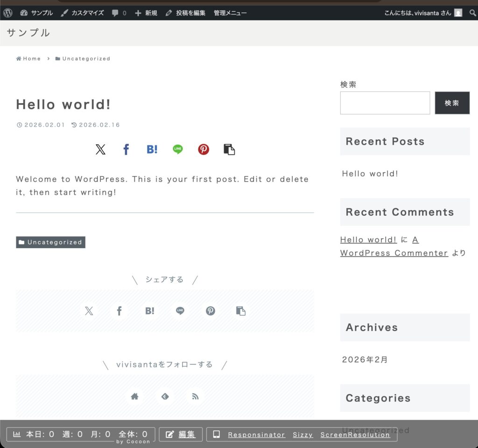
Task: Click the red Pinterest share icon
Action: 204,149
